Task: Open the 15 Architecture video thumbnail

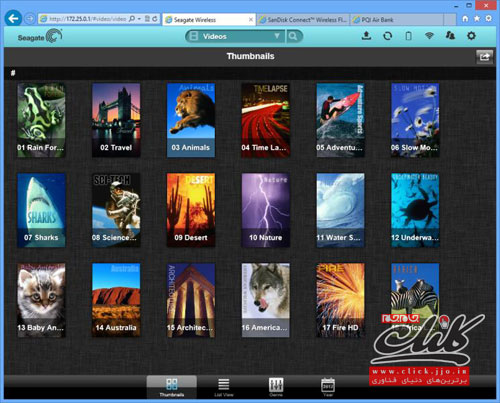Action: click(191, 300)
